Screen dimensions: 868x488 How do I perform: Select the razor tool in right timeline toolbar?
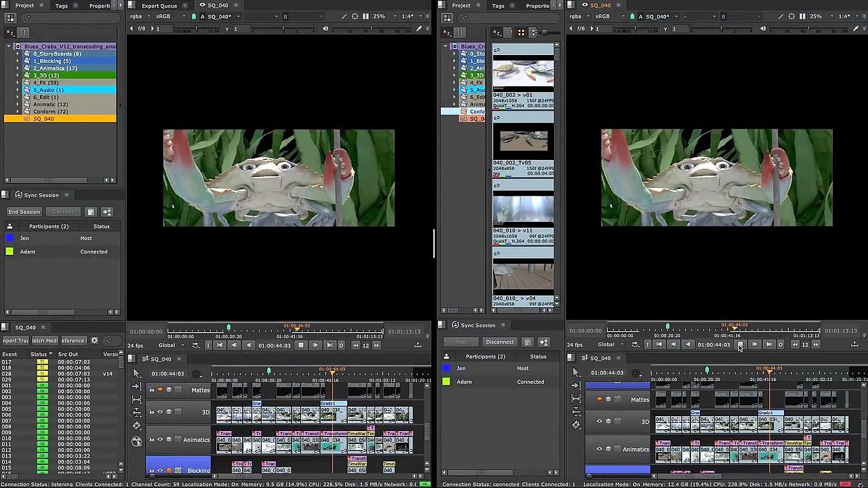pyautogui.click(x=576, y=425)
